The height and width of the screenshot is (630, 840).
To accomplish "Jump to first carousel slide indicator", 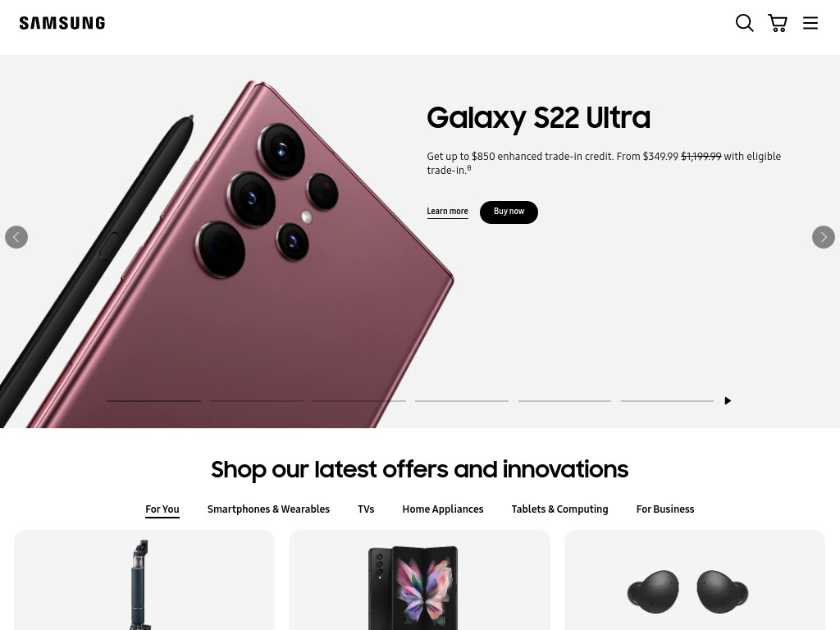I will click(153, 400).
